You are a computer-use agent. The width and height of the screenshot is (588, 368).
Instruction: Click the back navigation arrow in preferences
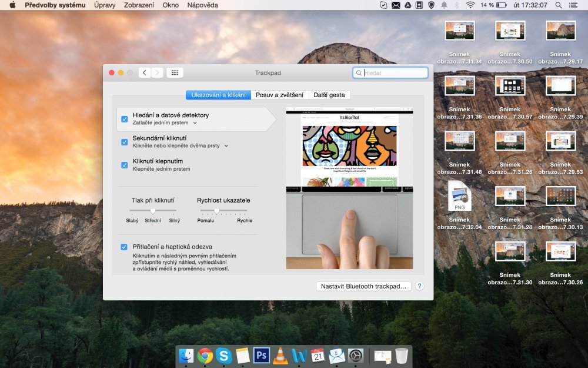click(x=144, y=72)
